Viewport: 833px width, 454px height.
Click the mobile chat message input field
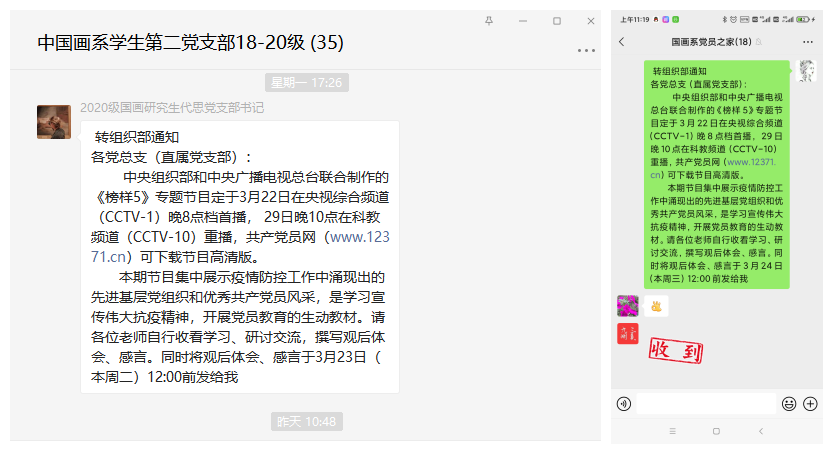pyautogui.click(x=706, y=404)
